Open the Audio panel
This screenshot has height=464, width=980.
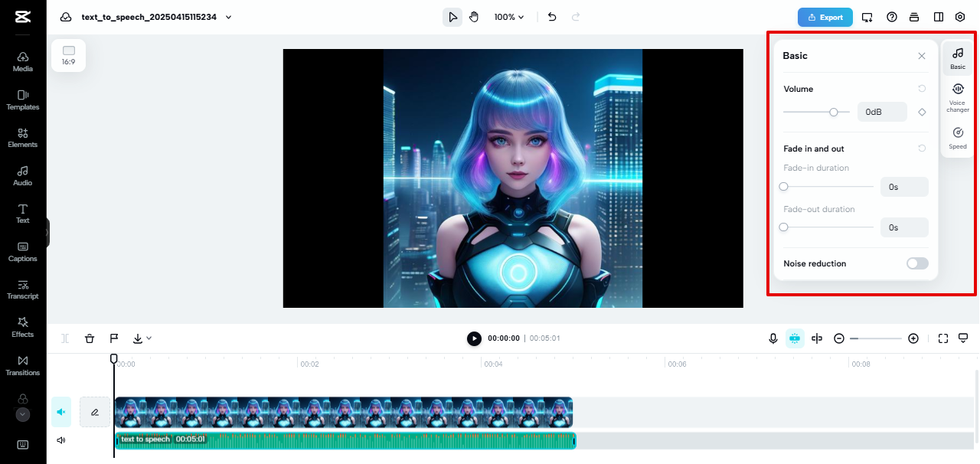22,175
